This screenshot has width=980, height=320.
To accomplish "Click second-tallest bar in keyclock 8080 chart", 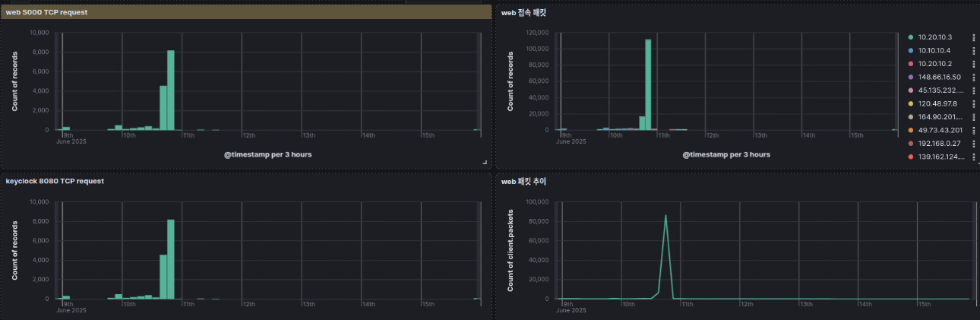I will (x=163, y=277).
